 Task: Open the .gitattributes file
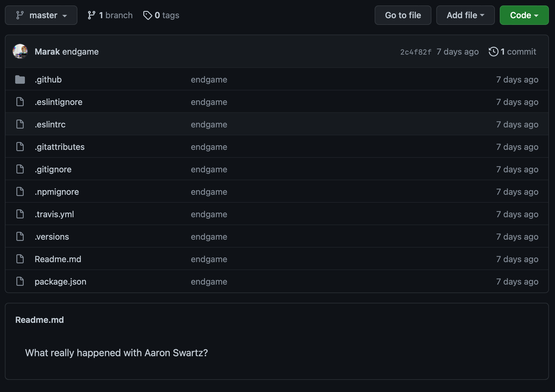pyautogui.click(x=60, y=147)
